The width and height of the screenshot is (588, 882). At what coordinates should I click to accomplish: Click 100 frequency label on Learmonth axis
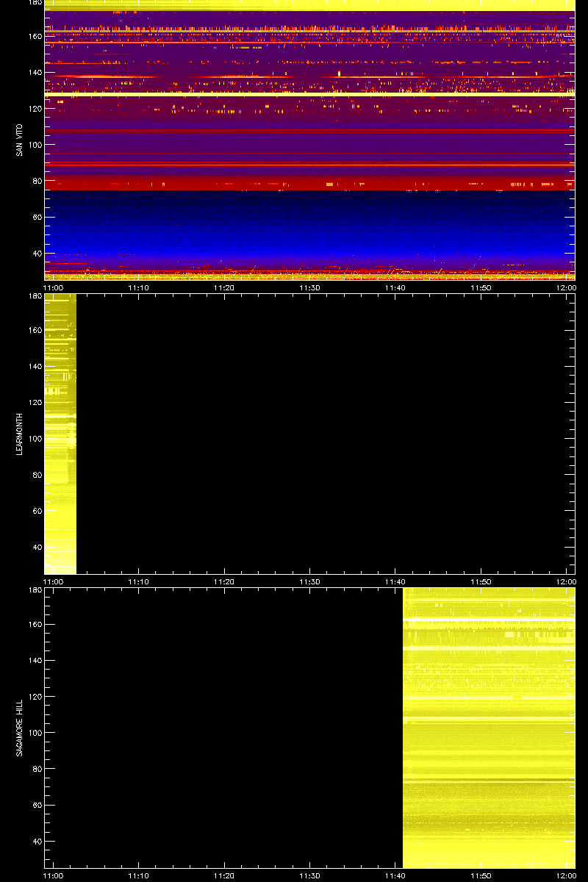pyautogui.click(x=35, y=439)
